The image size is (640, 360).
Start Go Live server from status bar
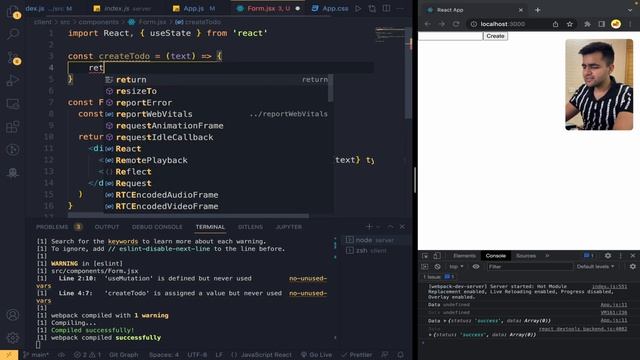[x=316, y=355]
